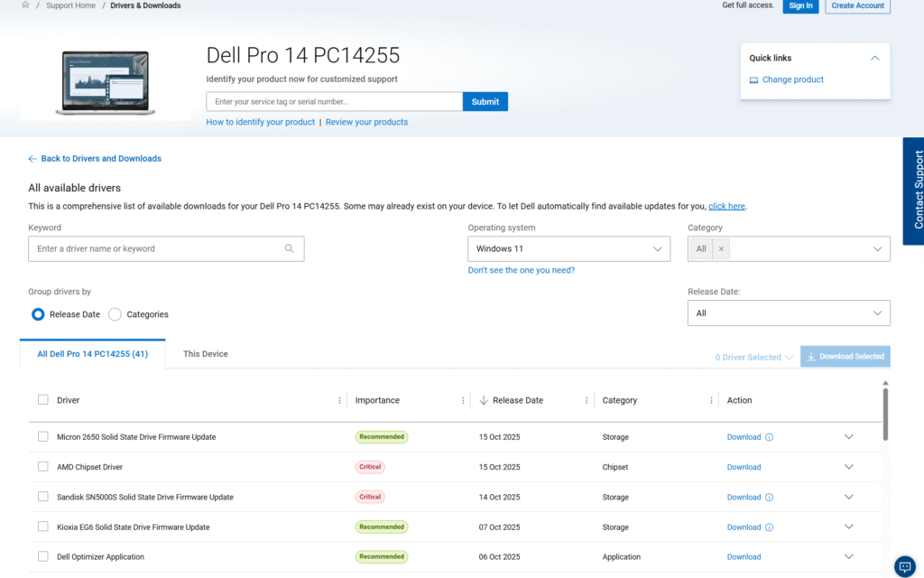Select the All Dell Pro 14 PC14255 tab
Screen dimensions: 924x578
(92, 354)
